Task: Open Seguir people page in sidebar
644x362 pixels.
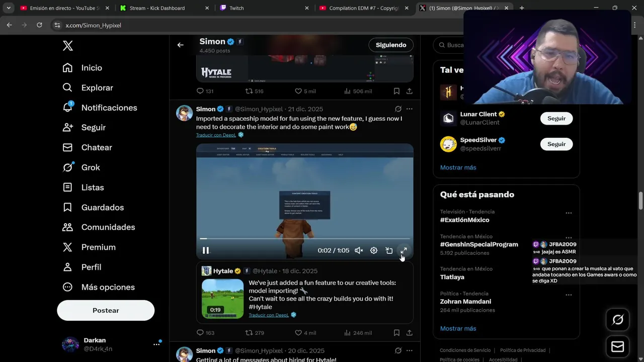Action: pos(84,128)
